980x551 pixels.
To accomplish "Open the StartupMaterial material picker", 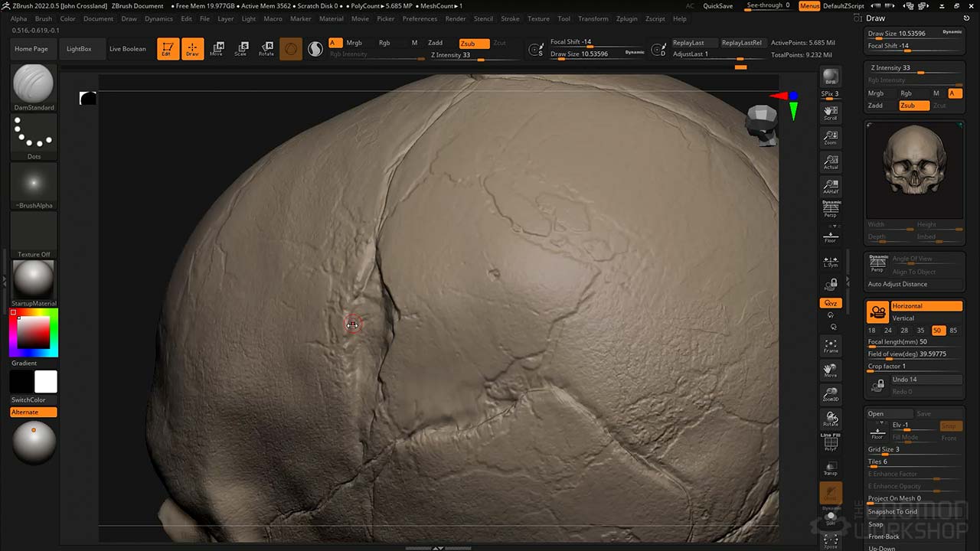I will (x=34, y=279).
